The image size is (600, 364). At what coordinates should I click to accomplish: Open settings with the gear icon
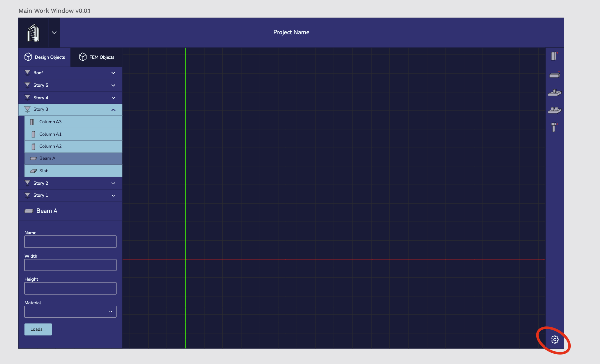(x=555, y=340)
